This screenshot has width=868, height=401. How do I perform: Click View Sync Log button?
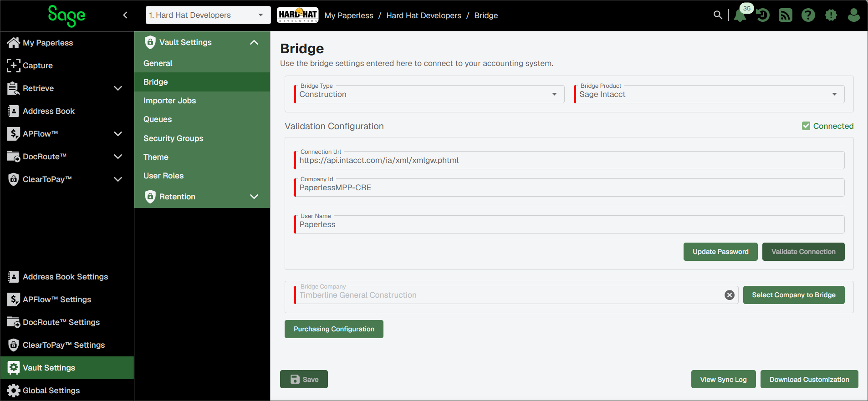coord(724,379)
